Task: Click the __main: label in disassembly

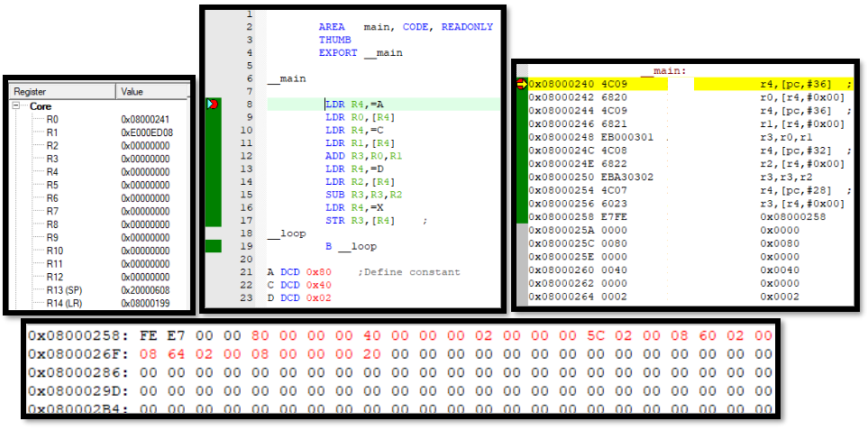Action: 665,71
